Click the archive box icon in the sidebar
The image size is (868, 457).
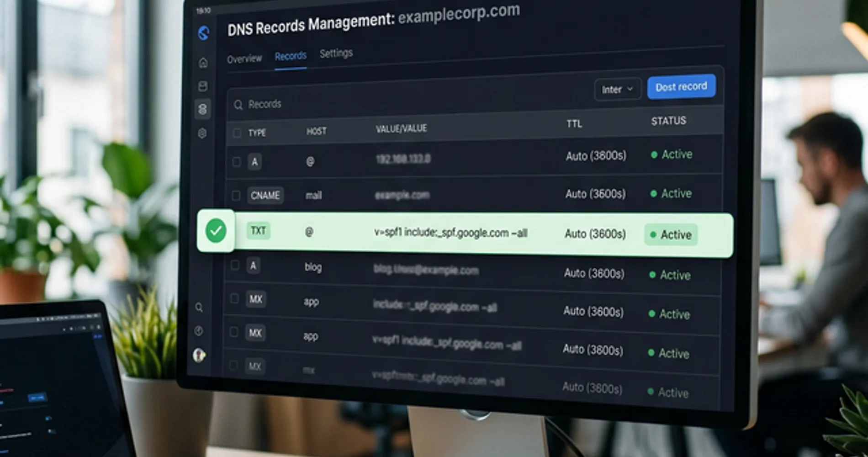[203, 86]
